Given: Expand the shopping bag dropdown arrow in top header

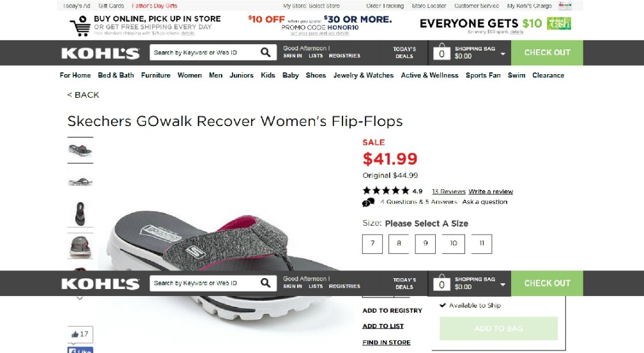Looking at the screenshot, I should [503, 54].
